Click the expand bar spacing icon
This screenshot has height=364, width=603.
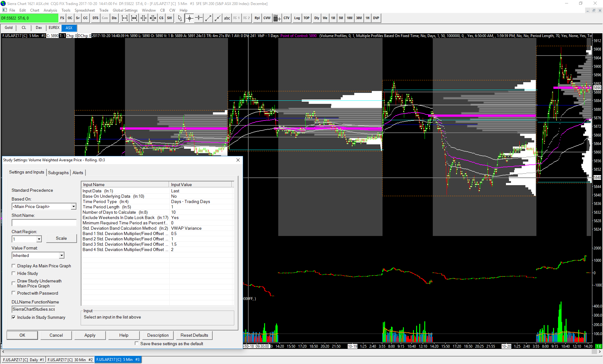click(125, 18)
